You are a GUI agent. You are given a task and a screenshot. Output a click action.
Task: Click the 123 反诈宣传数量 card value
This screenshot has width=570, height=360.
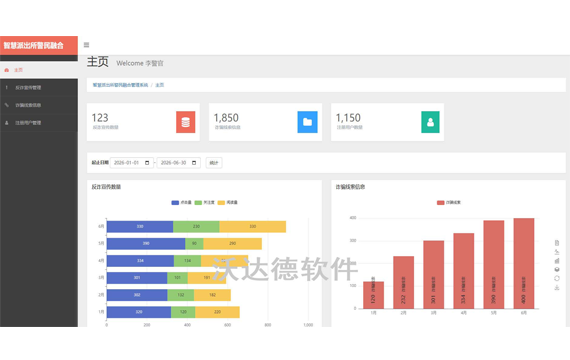pyautogui.click(x=100, y=118)
